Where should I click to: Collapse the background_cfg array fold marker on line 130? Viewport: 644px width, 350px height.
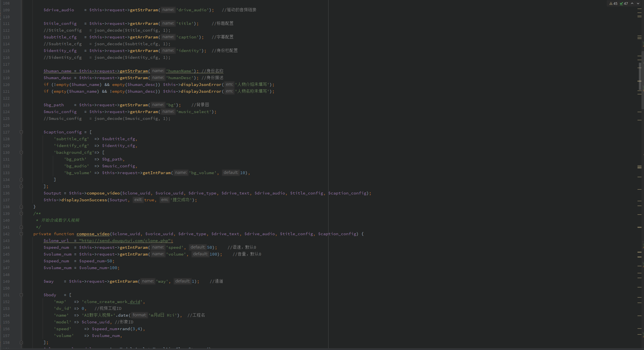coord(21,152)
